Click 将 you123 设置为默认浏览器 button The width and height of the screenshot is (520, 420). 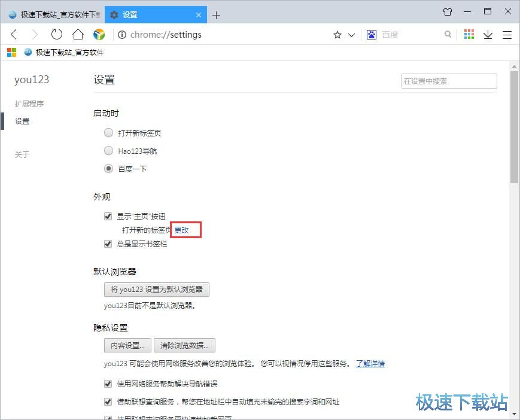(157, 290)
